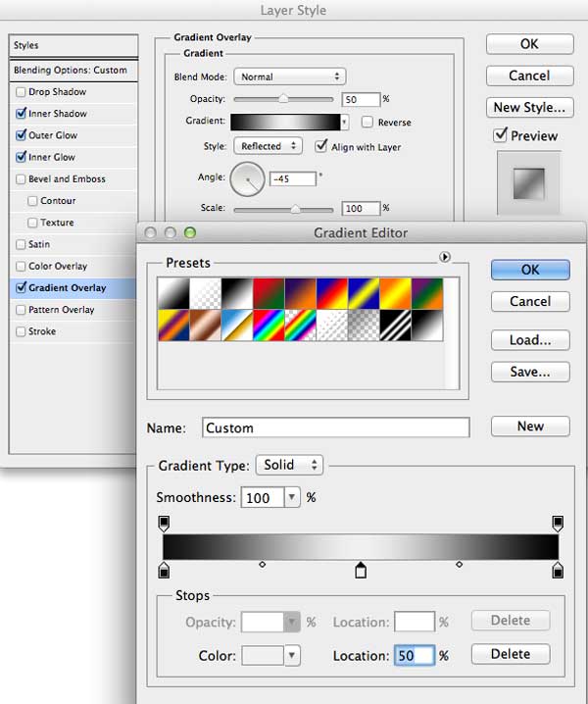Image resolution: width=588 pixels, height=704 pixels.
Task: Click the Angle value field
Action: (x=293, y=178)
